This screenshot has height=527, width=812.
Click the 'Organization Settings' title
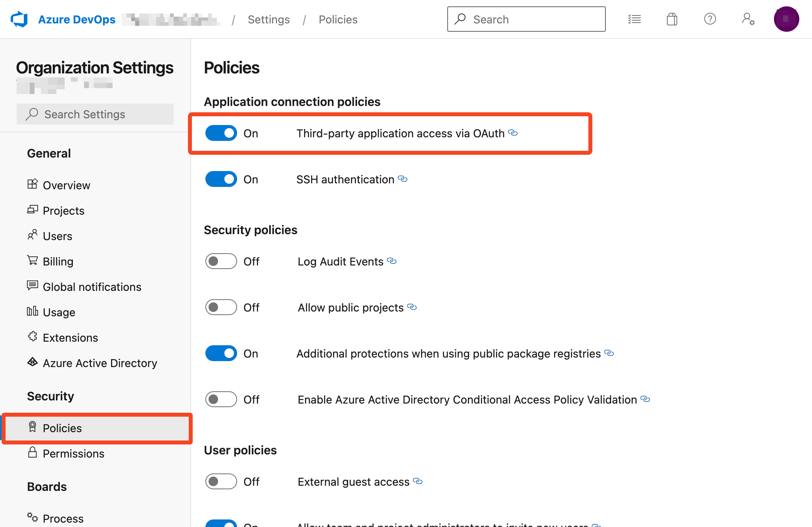95,67
